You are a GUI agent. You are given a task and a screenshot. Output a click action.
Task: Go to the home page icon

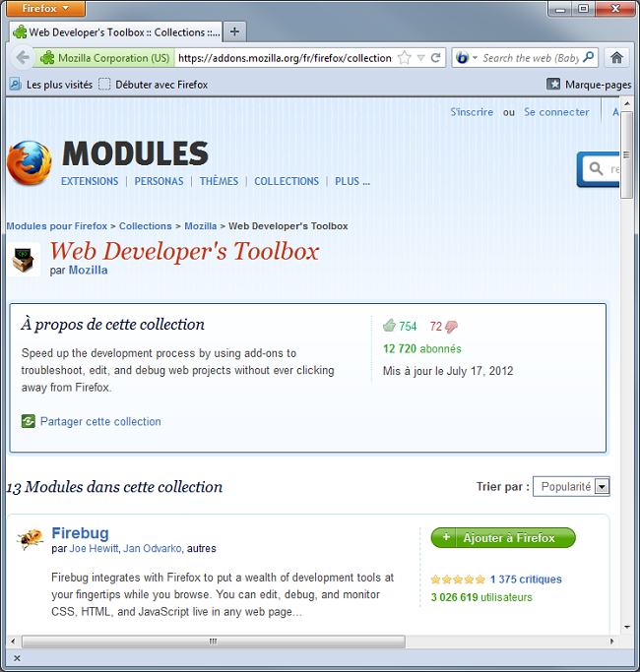(x=616, y=57)
